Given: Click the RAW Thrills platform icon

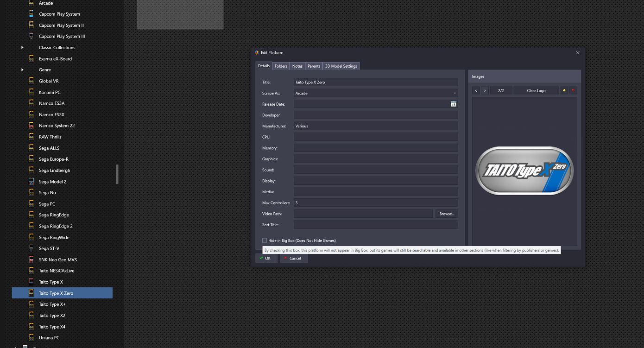Looking at the screenshot, I should [x=31, y=137].
